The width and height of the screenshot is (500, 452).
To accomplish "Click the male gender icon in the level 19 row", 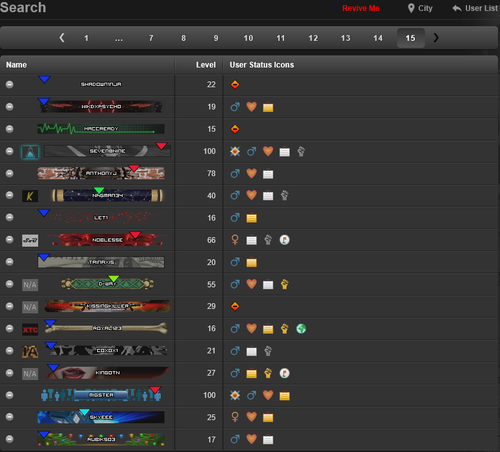I will click(x=235, y=107).
